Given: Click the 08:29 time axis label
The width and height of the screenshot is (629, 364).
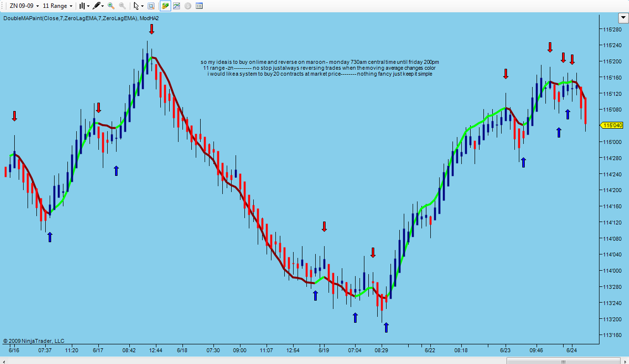Looking at the screenshot, I should click(x=381, y=350).
